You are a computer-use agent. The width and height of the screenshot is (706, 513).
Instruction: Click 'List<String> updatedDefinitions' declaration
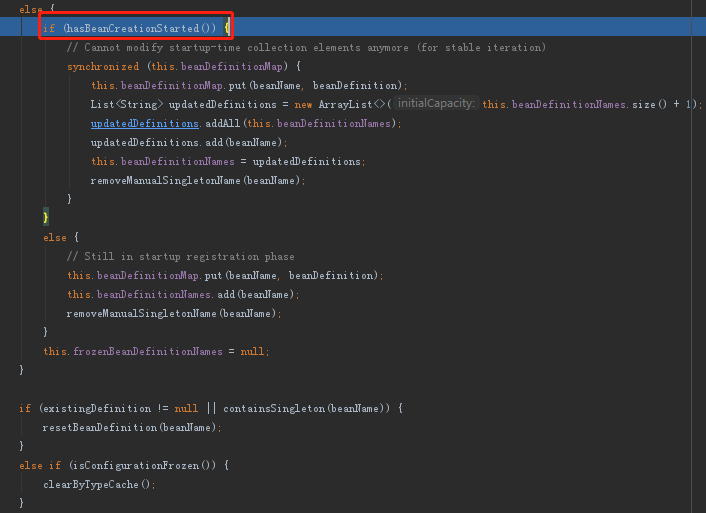pos(183,104)
